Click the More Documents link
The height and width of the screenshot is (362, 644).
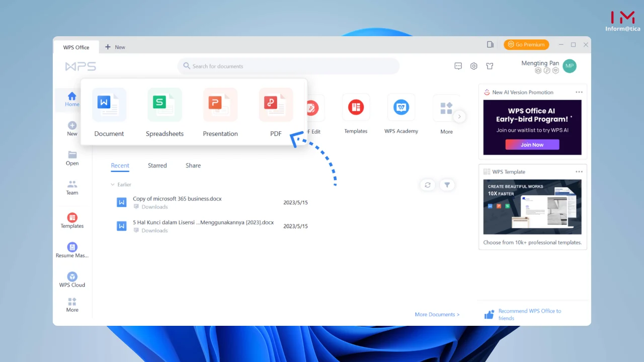pos(437,314)
